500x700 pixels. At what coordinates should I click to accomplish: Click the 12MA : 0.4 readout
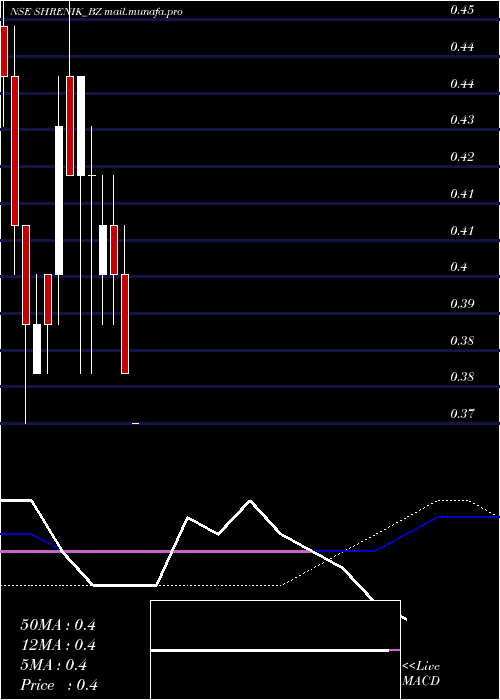point(58,645)
